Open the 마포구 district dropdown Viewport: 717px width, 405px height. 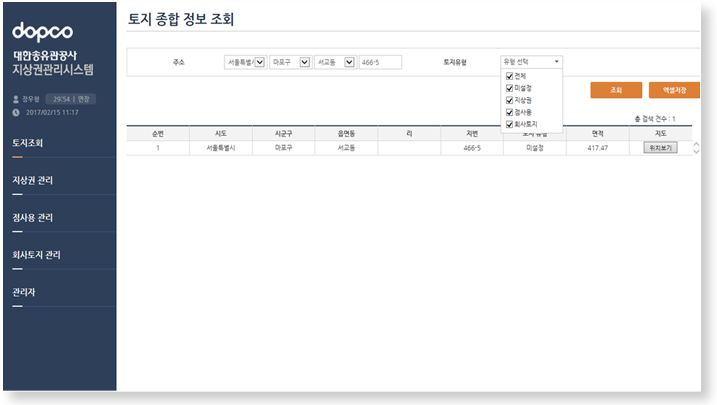pos(290,62)
